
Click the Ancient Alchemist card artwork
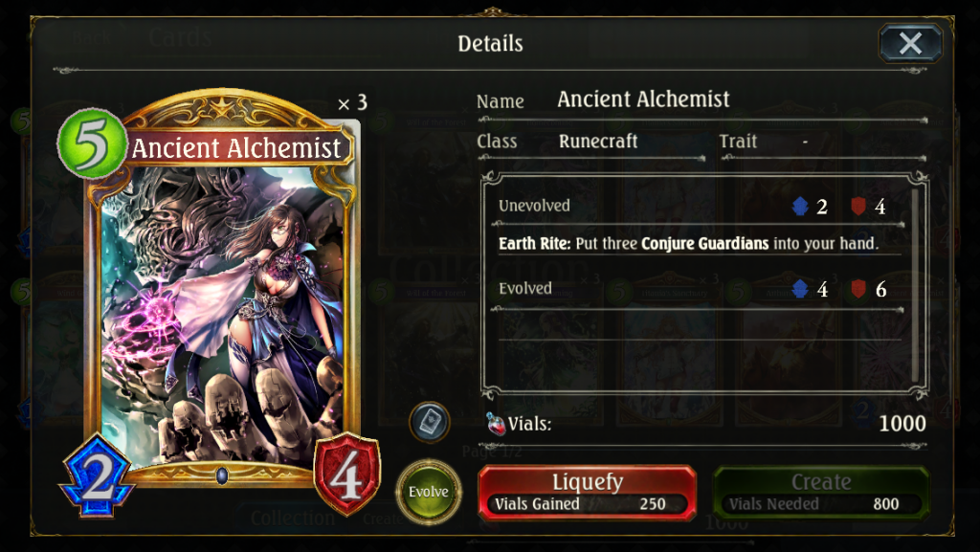[x=222, y=316]
